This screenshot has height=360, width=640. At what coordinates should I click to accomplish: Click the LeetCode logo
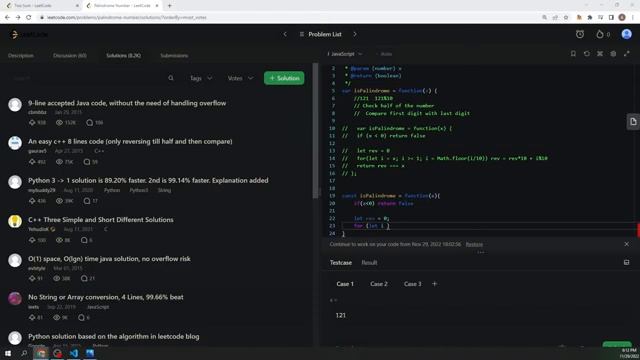(29, 35)
